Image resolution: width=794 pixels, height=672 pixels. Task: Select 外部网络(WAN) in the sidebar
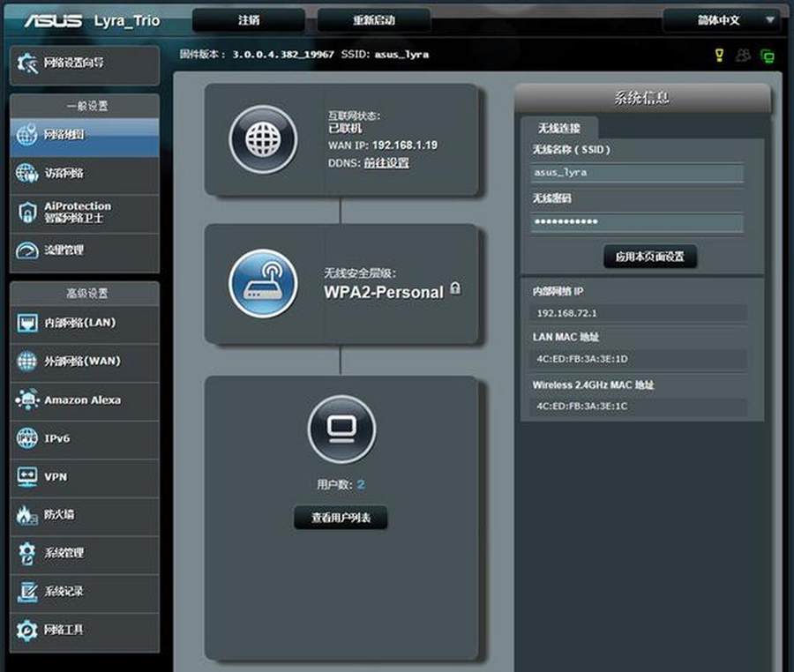(85, 361)
